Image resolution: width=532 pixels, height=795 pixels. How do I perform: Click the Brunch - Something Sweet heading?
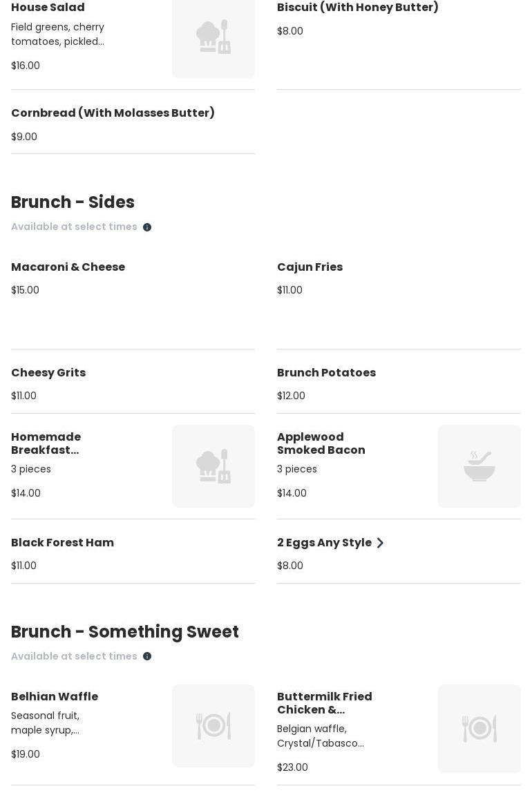click(x=125, y=632)
